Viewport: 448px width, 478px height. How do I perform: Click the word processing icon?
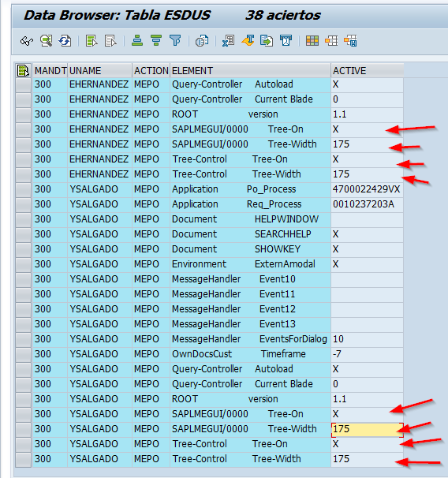[248, 40]
